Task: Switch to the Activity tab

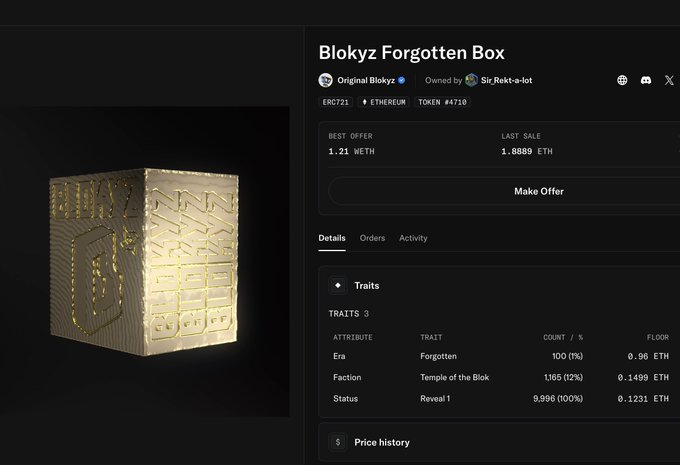Action: [413, 238]
